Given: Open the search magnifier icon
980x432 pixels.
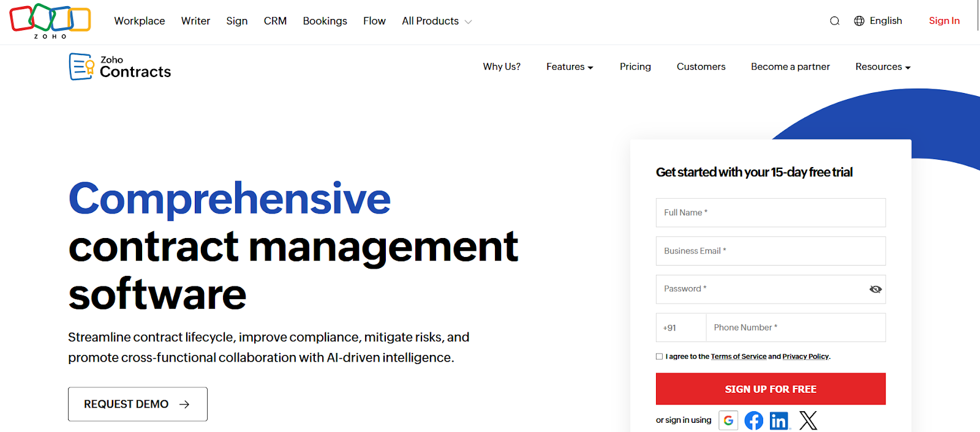Looking at the screenshot, I should point(834,21).
